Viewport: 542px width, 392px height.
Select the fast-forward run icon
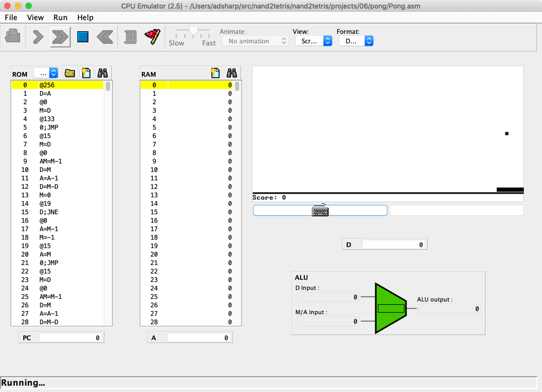click(59, 37)
